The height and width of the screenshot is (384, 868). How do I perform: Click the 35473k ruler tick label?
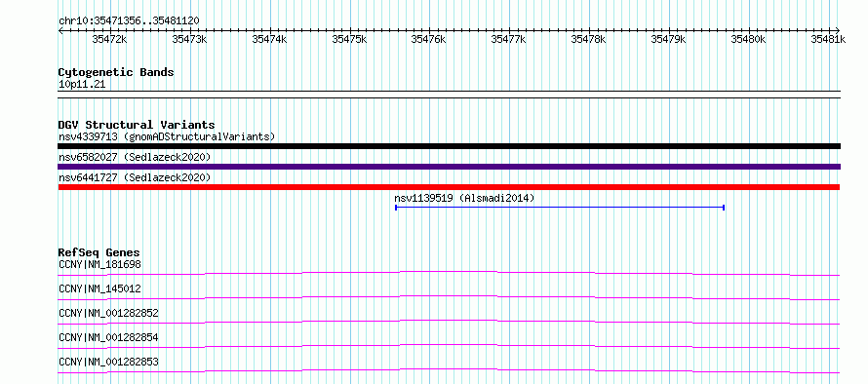click(x=190, y=39)
